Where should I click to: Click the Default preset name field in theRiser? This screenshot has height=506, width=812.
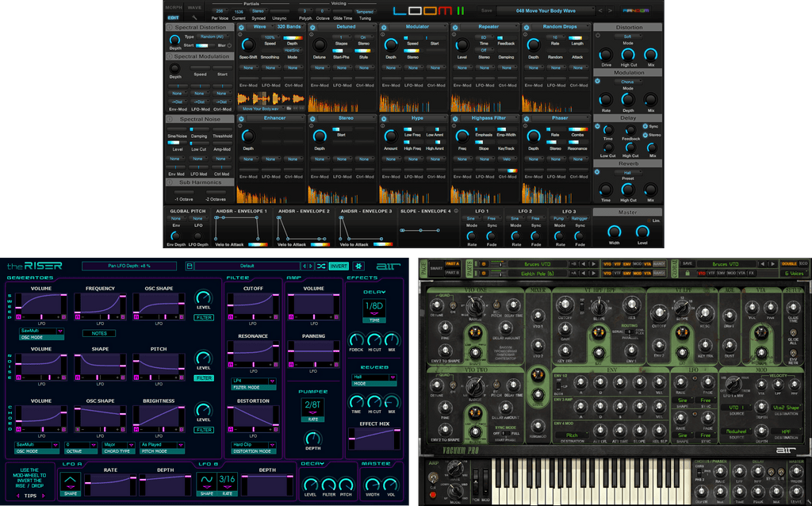pyautogui.click(x=247, y=266)
